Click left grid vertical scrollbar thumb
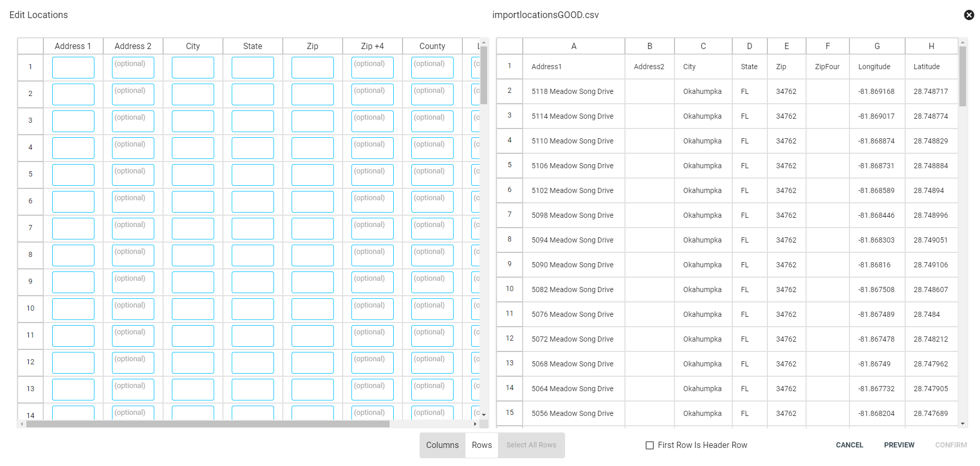980x466 pixels. (484, 75)
